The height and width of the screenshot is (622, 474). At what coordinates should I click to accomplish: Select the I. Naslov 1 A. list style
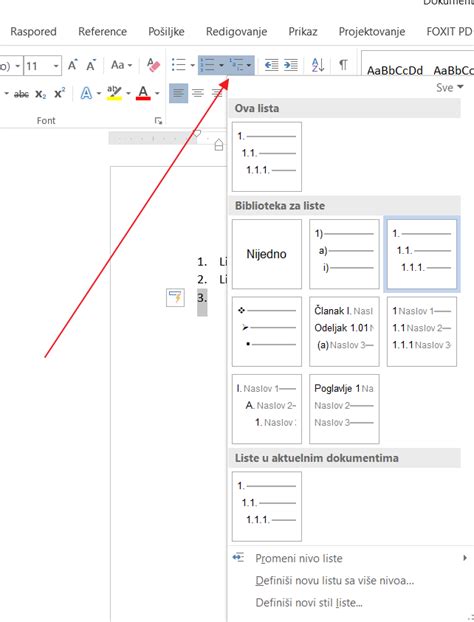pyautogui.click(x=267, y=409)
